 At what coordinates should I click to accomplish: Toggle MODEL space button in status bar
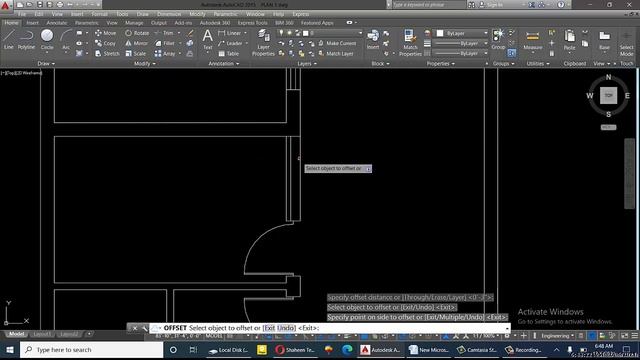214,336
